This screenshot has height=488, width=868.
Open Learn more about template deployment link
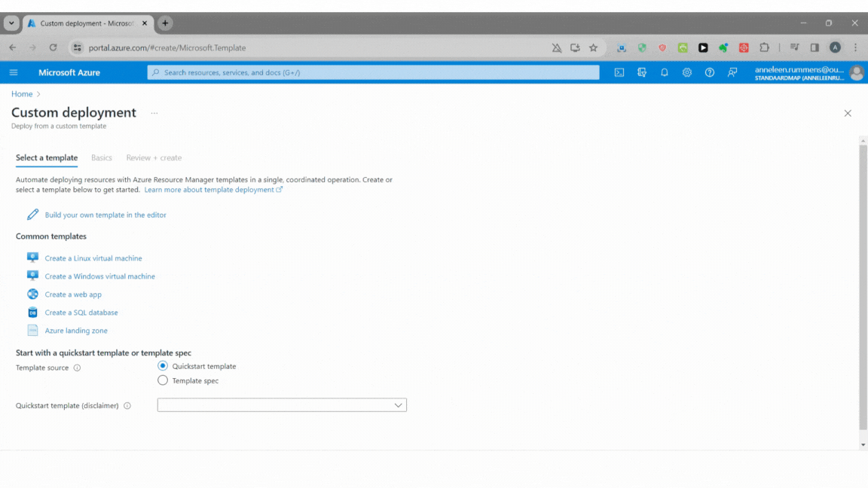pos(213,190)
